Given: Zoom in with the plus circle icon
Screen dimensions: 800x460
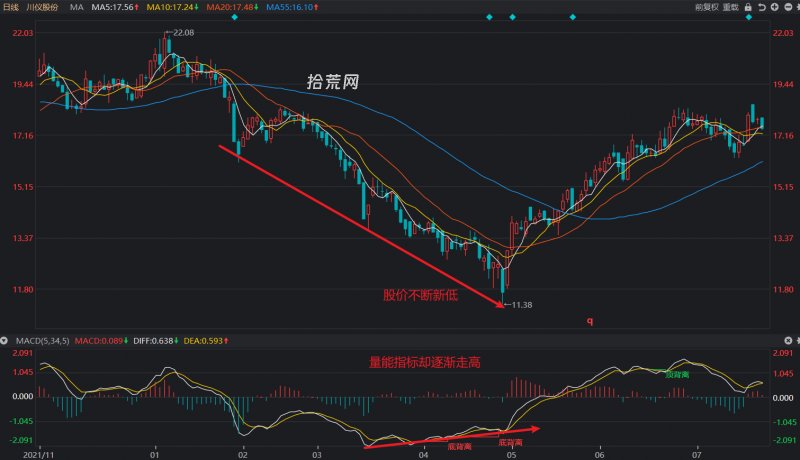Looking at the screenshot, I should click(x=774, y=7).
